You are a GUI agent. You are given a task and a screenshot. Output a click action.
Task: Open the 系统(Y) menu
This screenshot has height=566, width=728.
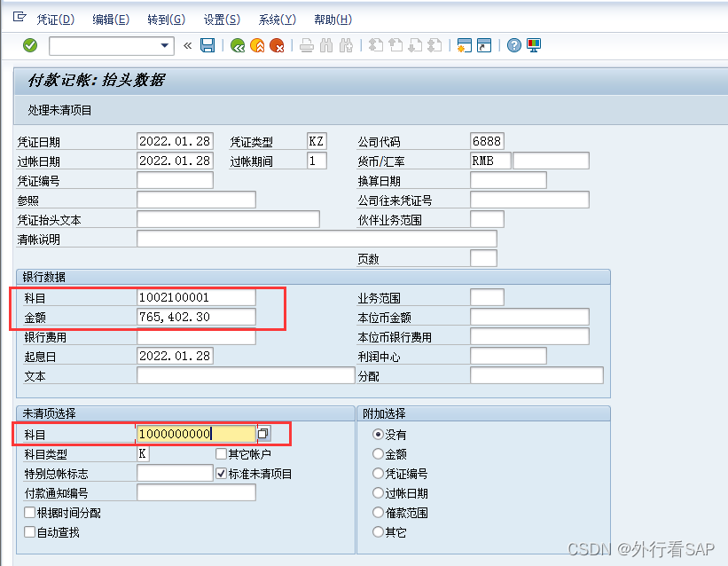[278, 20]
